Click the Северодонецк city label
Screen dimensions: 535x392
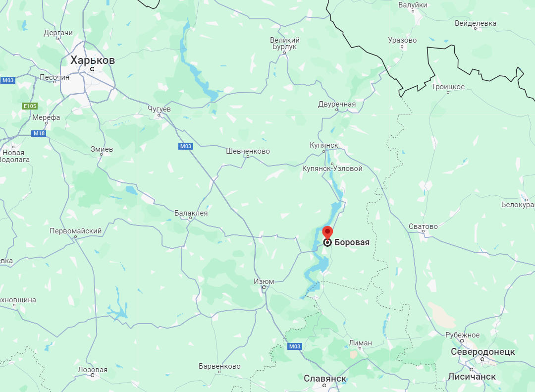pos(482,352)
